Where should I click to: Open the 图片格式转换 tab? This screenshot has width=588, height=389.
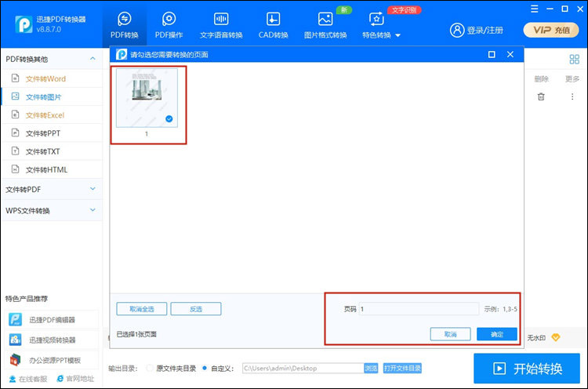pos(325,25)
